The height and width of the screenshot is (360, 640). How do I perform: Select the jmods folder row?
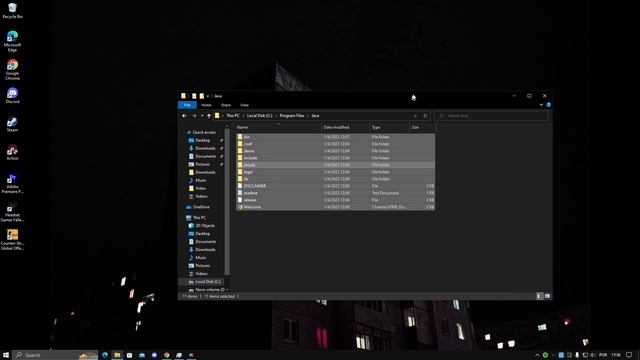(335, 165)
